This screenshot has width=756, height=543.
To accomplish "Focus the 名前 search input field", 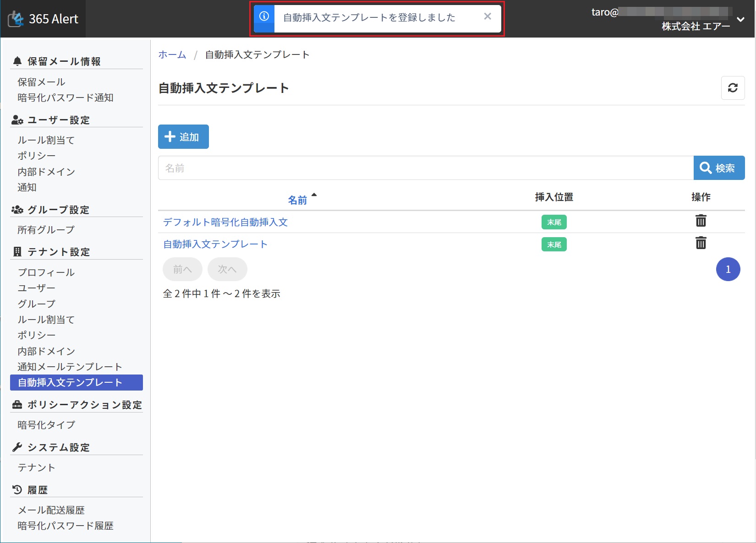I will [x=425, y=168].
